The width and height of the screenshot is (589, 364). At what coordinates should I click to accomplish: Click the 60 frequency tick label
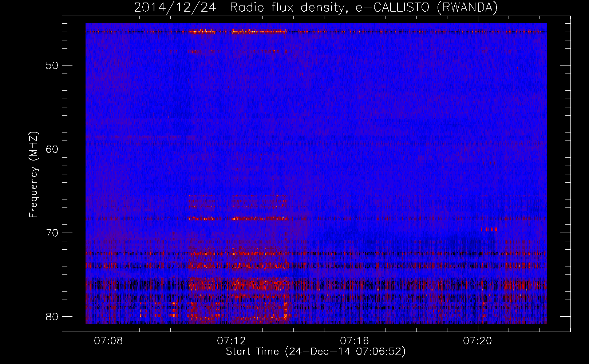coord(52,149)
